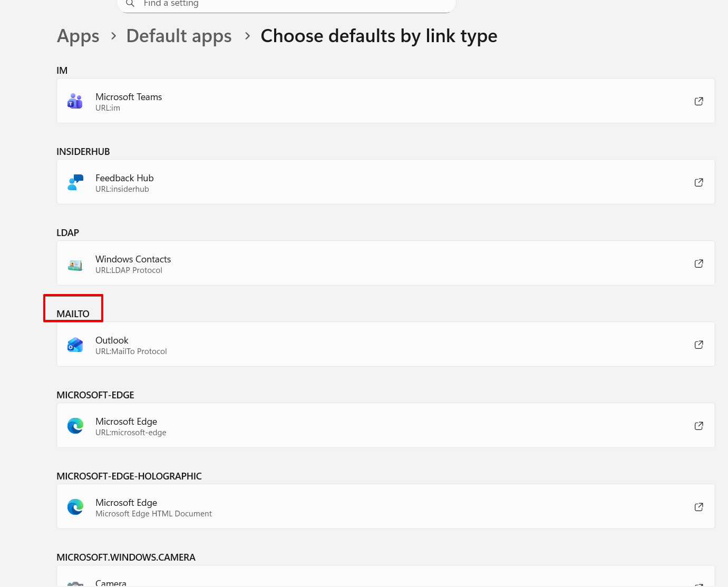Click the MICROSOFT-EDGE-HOLOGRAPHIC section heading
The height and width of the screenshot is (587, 728).
coord(129,476)
